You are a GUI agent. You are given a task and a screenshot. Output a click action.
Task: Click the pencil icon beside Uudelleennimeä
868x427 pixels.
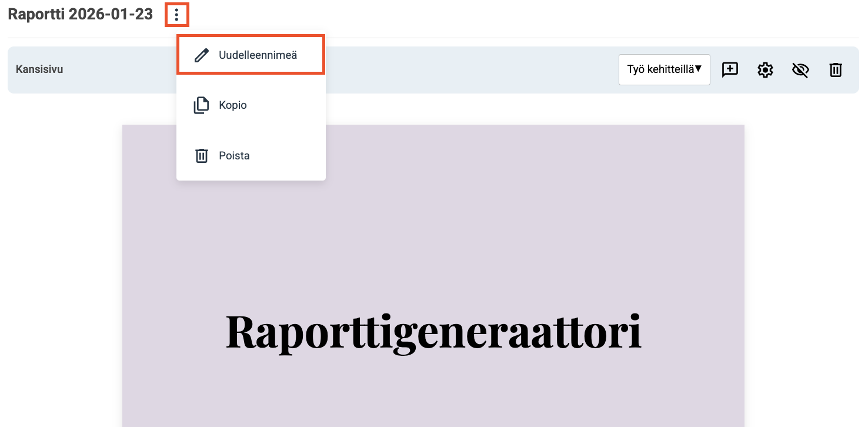click(x=202, y=55)
